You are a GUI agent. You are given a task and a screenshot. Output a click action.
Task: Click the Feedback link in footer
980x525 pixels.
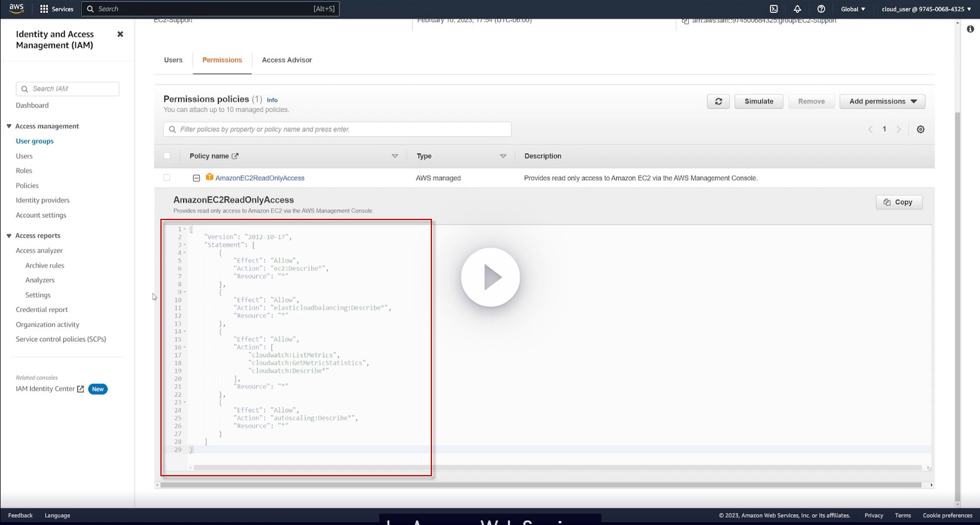click(x=20, y=515)
